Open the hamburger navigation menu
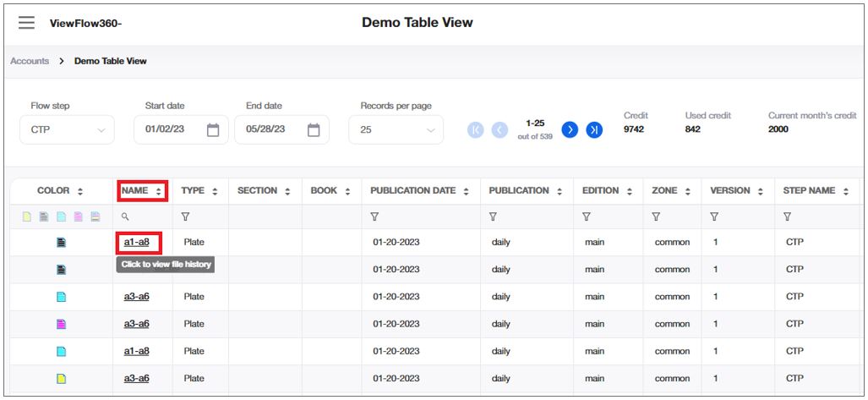Viewport: 868px width, 400px height. [27, 23]
